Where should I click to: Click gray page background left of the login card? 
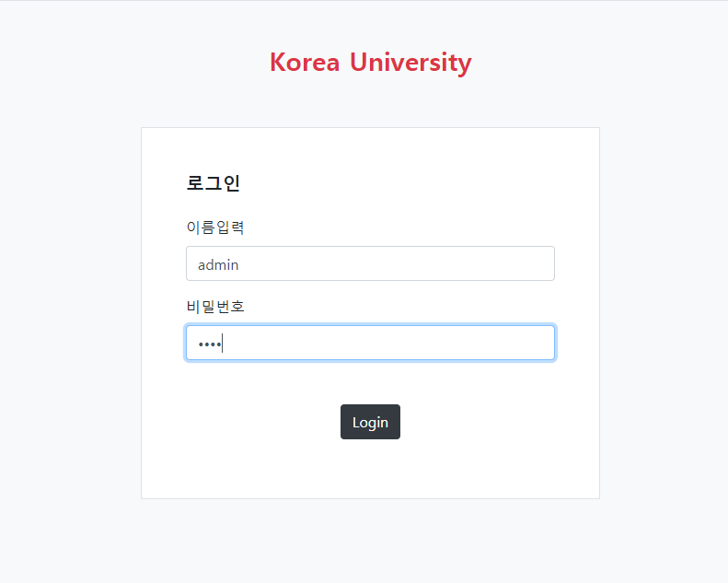70,313
